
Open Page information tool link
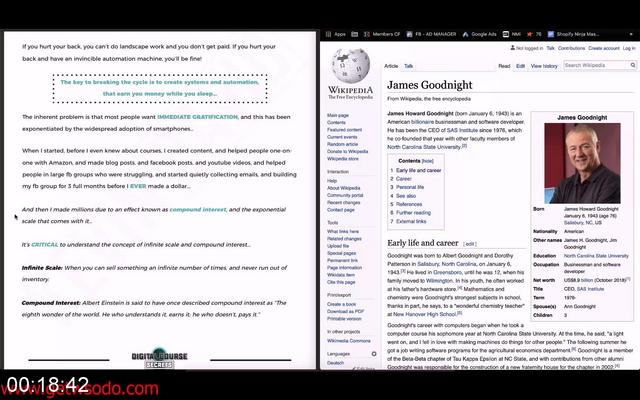pyautogui.click(x=344, y=268)
